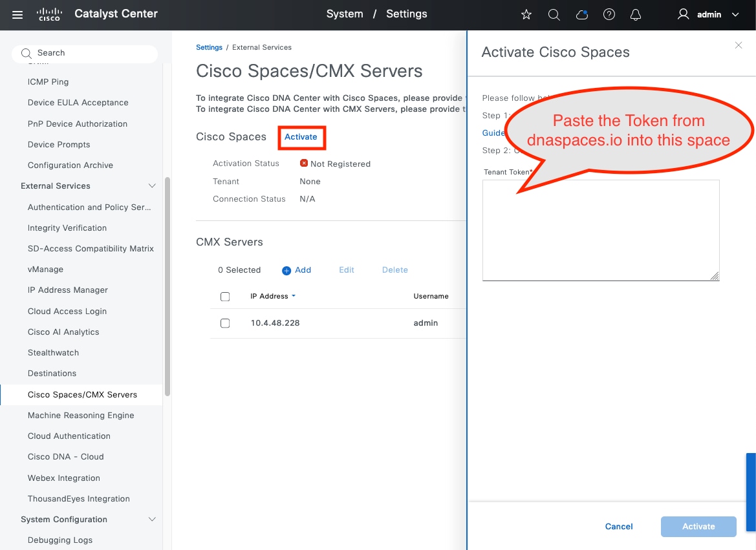Click inside the sidebar Search field
The image size is (756, 550).
pyautogui.click(x=85, y=53)
